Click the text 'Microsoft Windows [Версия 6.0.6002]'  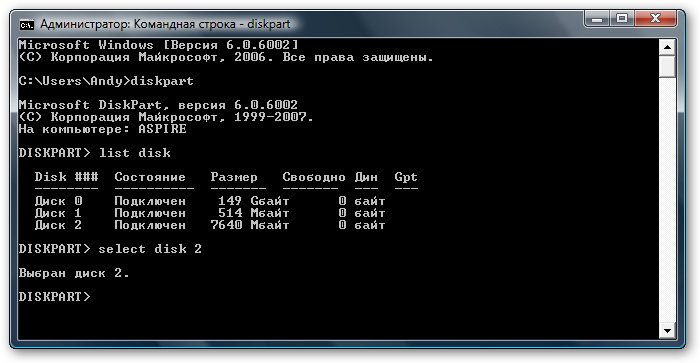(x=158, y=45)
